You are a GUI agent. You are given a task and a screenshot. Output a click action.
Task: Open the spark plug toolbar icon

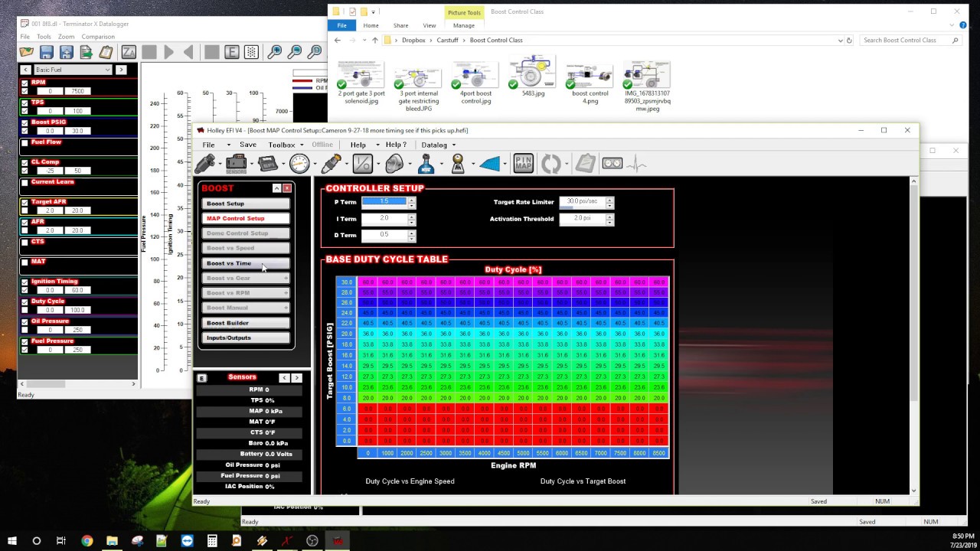pos(331,163)
